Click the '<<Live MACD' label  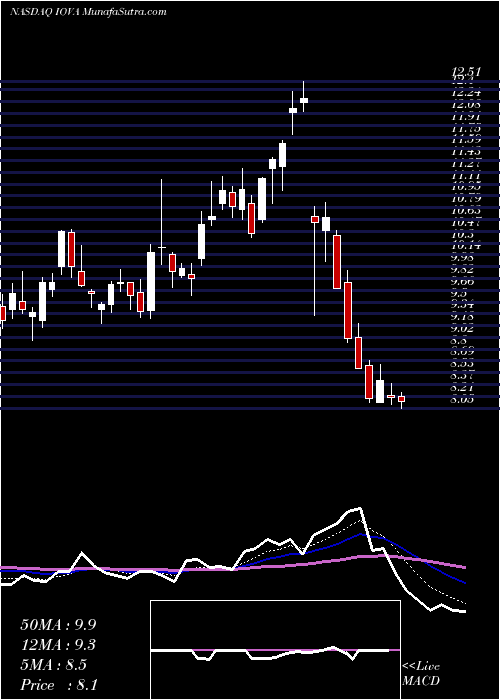point(421,674)
